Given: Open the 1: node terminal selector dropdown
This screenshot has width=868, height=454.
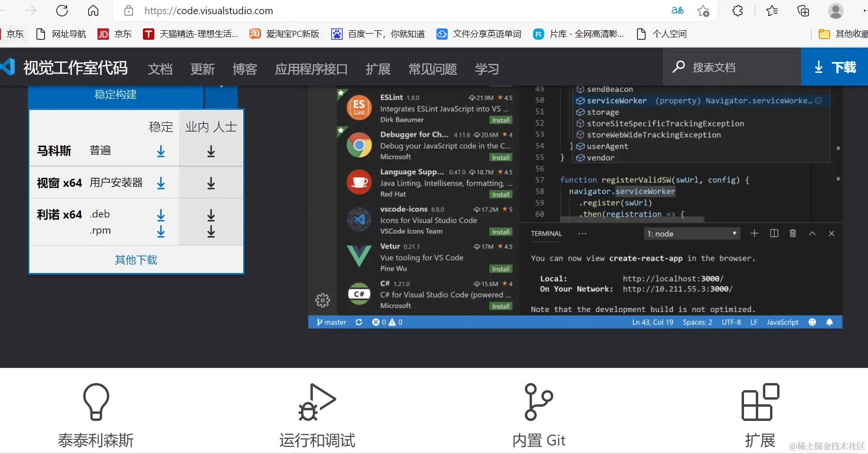Looking at the screenshot, I should coord(691,234).
